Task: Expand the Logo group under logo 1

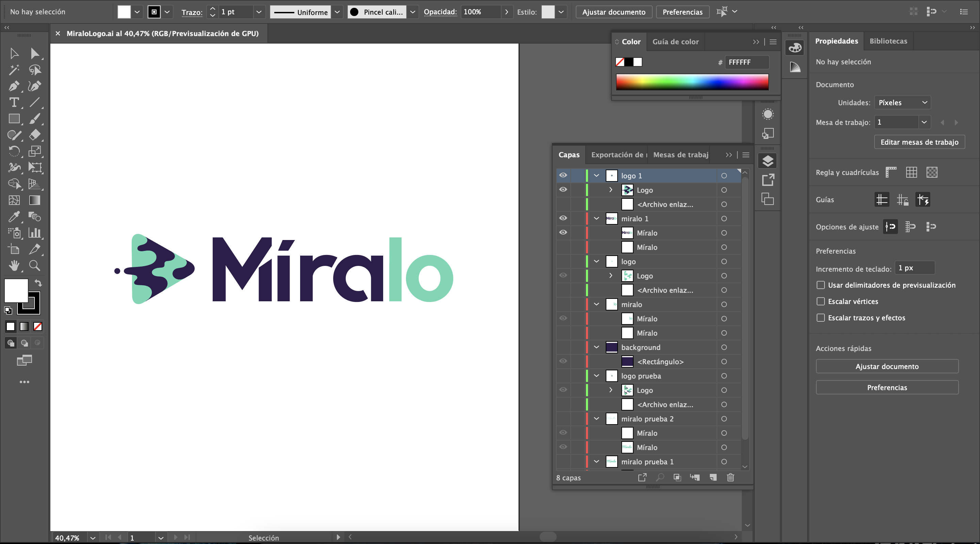Action: [611, 190]
